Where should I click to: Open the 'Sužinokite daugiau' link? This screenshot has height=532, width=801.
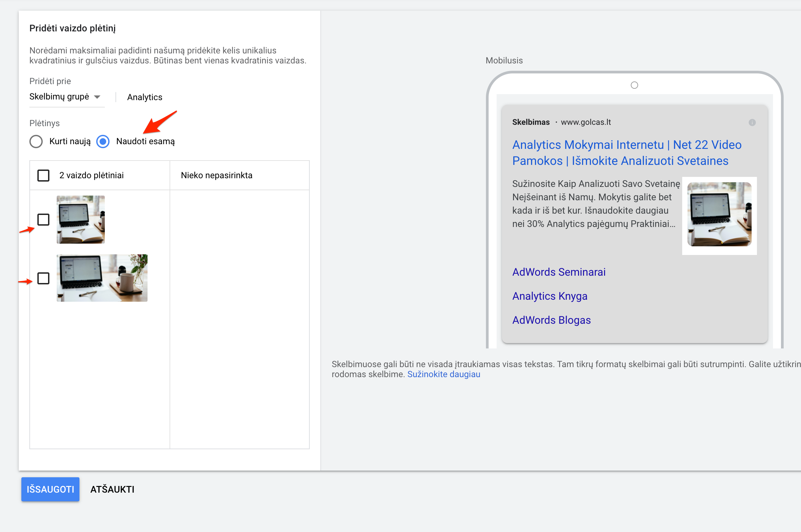[x=444, y=374]
